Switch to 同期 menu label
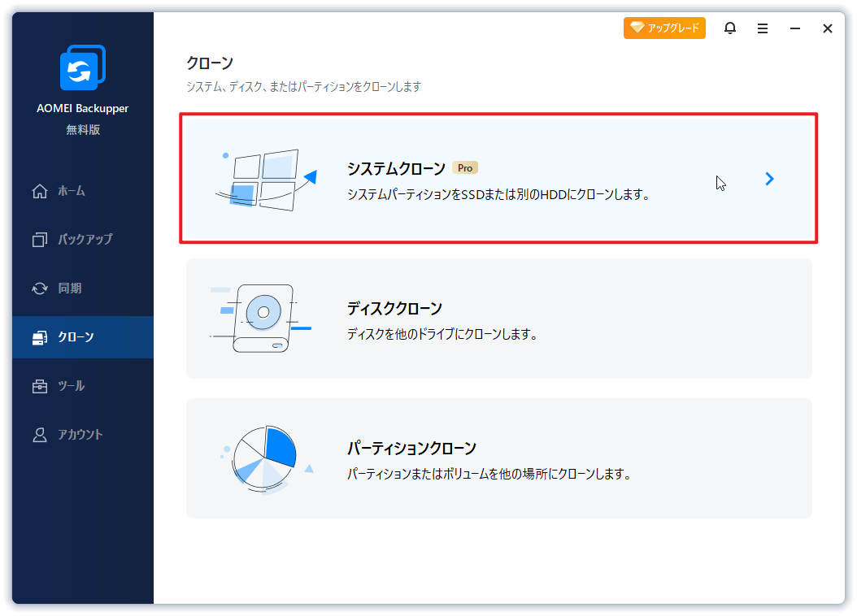Image resolution: width=857 pixels, height=616 pixels. pyautogui.click(x=70, y=288)
